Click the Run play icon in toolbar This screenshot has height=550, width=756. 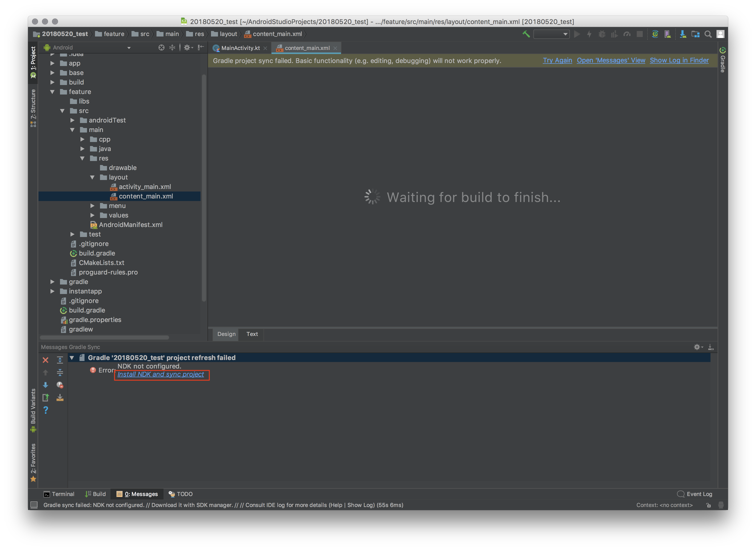click(x=577, y=34)
